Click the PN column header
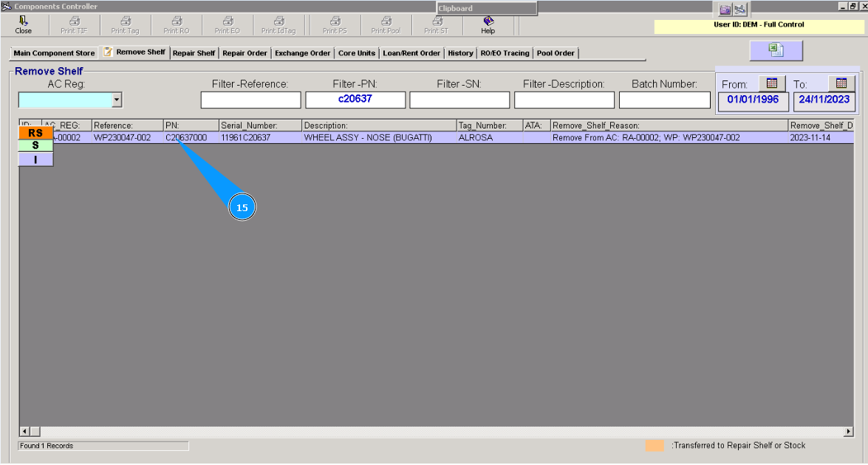 191,125
